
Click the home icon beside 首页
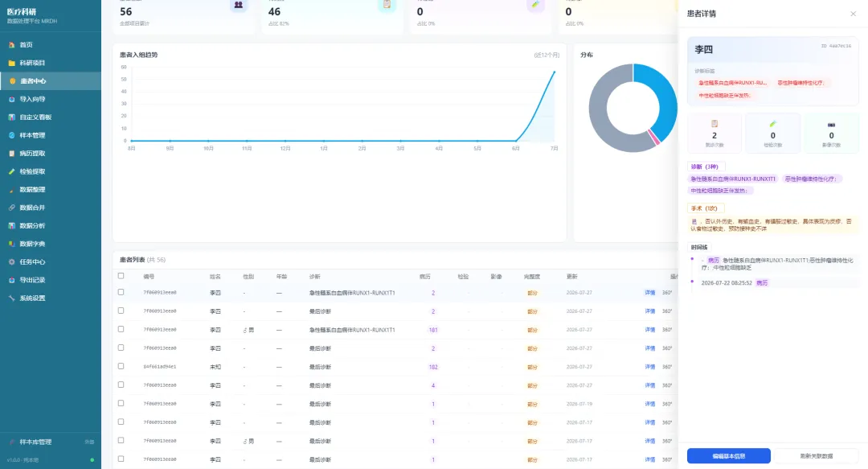(x=11, y=45)
